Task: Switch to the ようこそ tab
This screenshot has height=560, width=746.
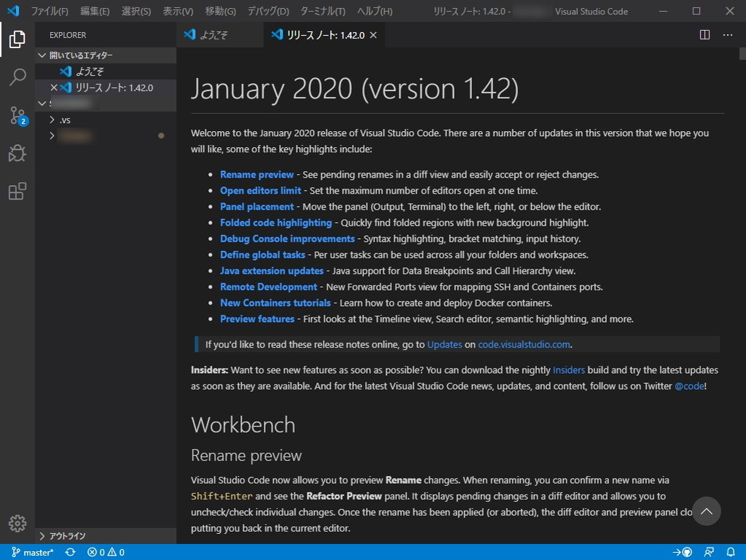Action: click(x=220, y=35)
